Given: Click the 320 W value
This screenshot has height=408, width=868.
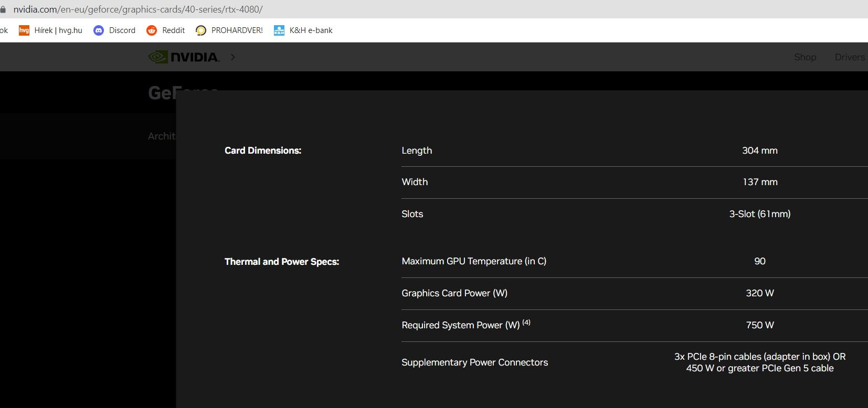Looking at the screenshot, I should pos(760,293).
